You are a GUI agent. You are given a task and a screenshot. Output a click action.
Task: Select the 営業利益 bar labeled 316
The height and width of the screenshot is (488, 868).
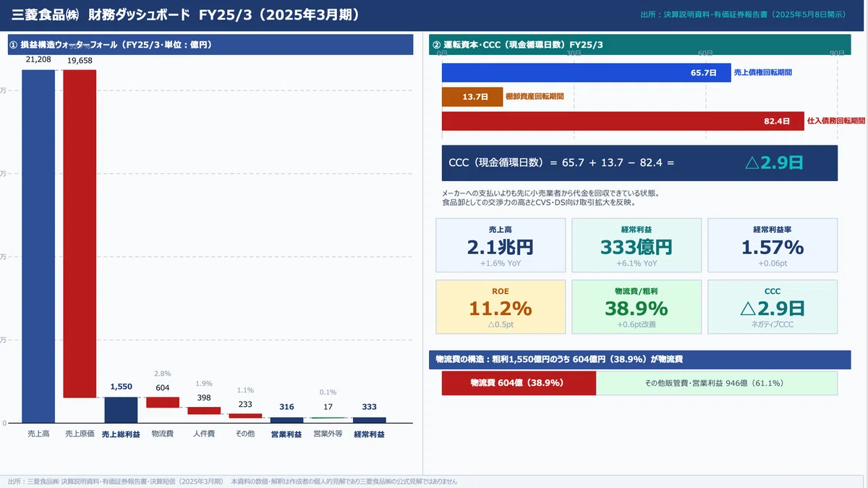pyautogui.click(x=286, y=420)
